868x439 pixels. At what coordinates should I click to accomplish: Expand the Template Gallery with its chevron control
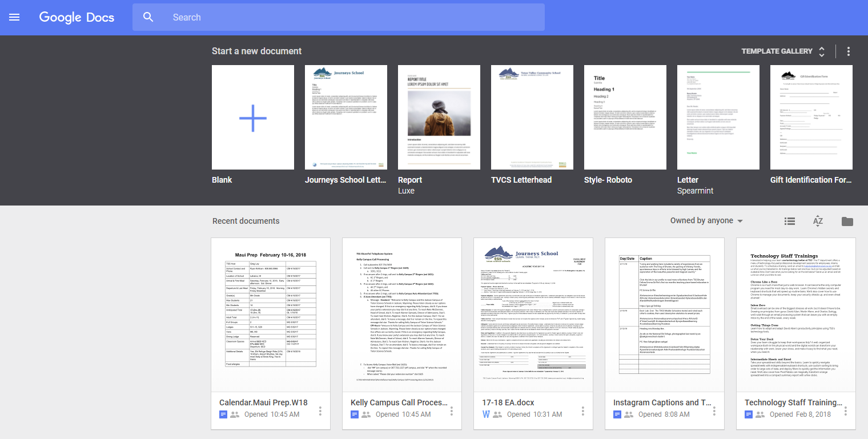tap(822, 51)
